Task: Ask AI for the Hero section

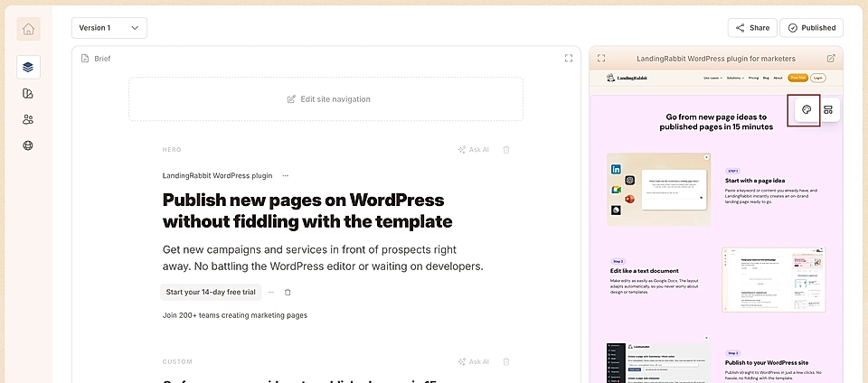Action: [x=473, y=149]
